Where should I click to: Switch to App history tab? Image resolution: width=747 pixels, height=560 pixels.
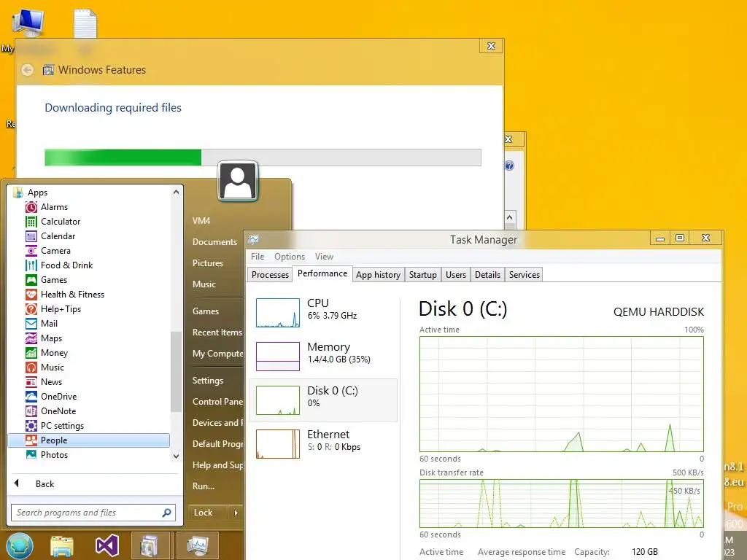coord(379,275)
